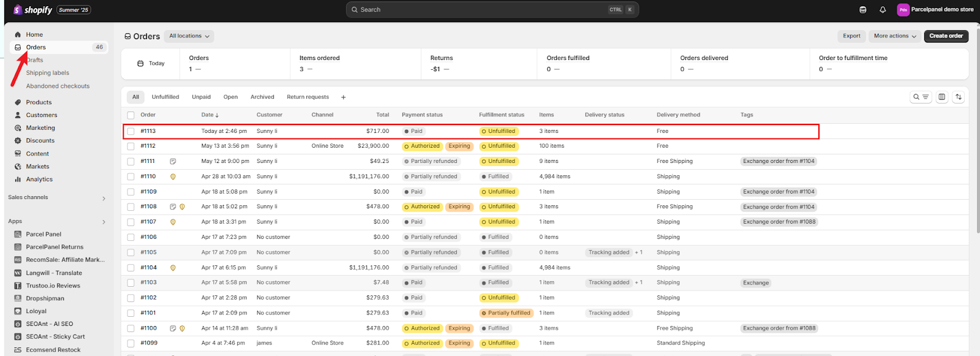The width and height of the screenshot is (980, 356).
Task: Launch the Parcel Panel app
Action: coord(43,234)
